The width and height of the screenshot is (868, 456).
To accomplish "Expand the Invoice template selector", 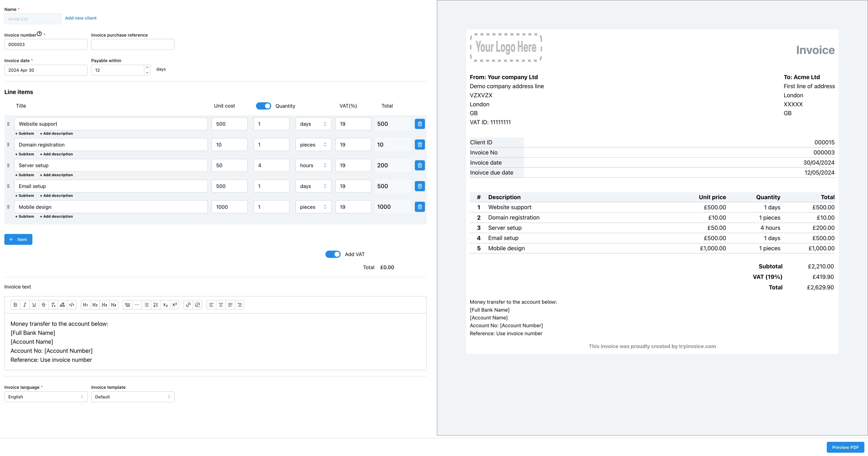I will [132, 397].
